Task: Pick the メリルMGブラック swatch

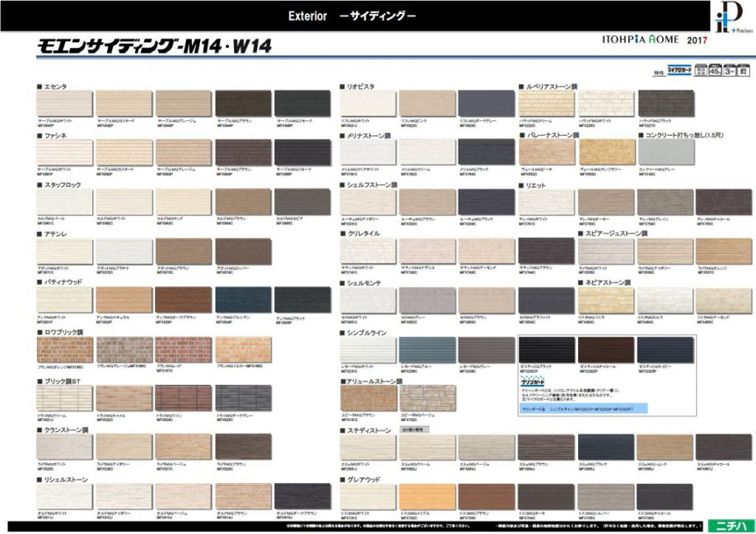Action: pyautogui.click(x=486, y=153)
